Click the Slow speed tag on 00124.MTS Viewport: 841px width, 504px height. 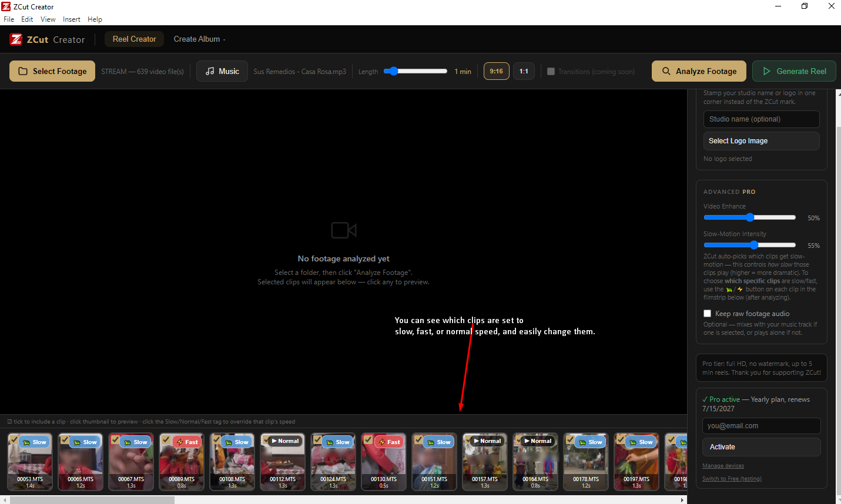coord(337,442)
